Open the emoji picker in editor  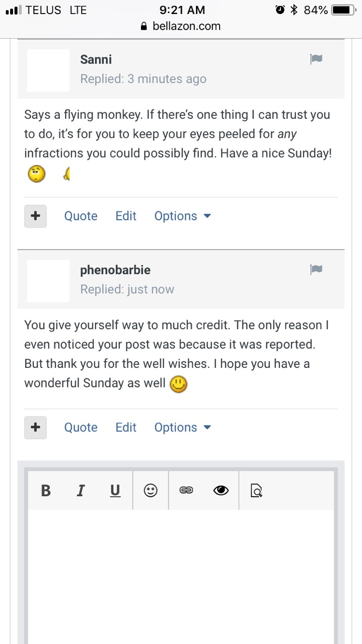coord(151,490)
